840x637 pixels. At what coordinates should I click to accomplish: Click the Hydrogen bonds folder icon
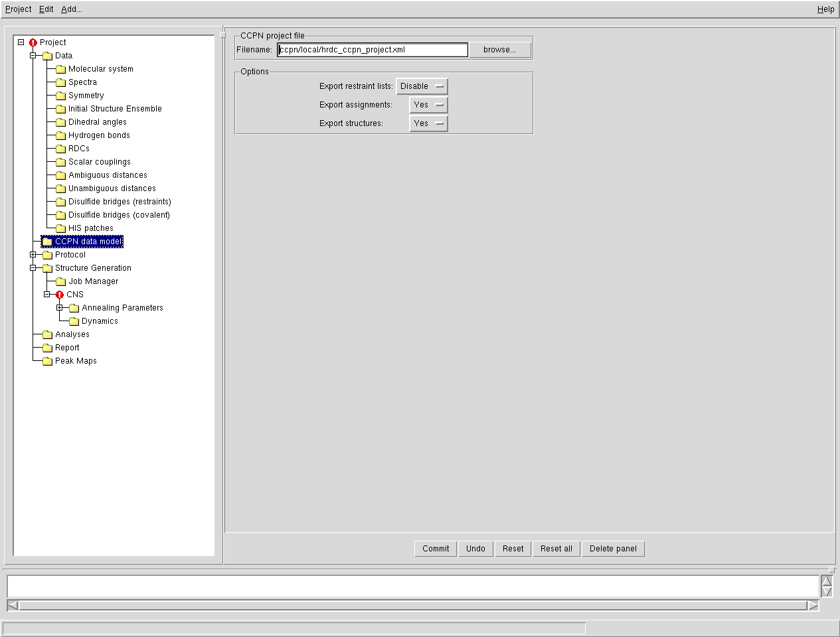click(60, 135)
